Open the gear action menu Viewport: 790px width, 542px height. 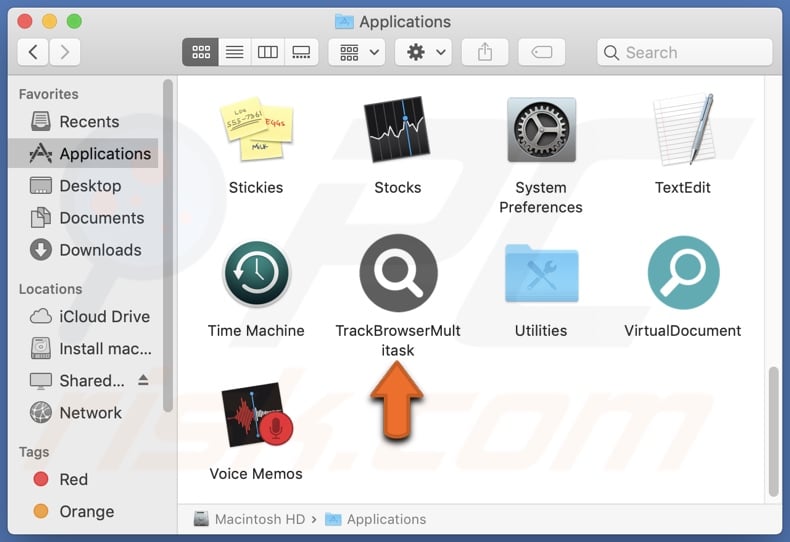(x=423, y=52)
